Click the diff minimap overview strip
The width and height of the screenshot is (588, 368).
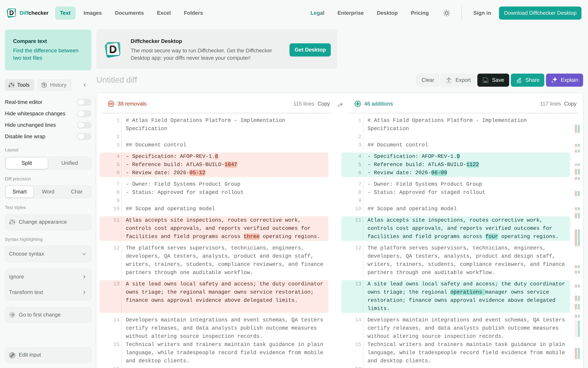[577, 242]
